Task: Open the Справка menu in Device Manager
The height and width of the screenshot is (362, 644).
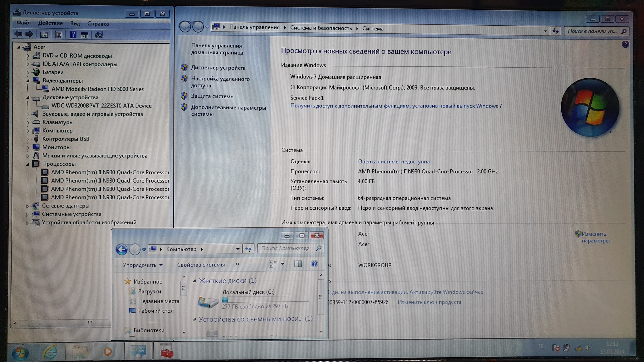Action: click(98, 24)
